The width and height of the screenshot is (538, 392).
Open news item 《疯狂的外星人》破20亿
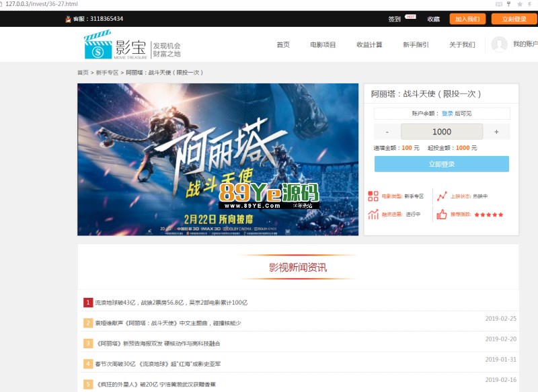click(156, 384)
